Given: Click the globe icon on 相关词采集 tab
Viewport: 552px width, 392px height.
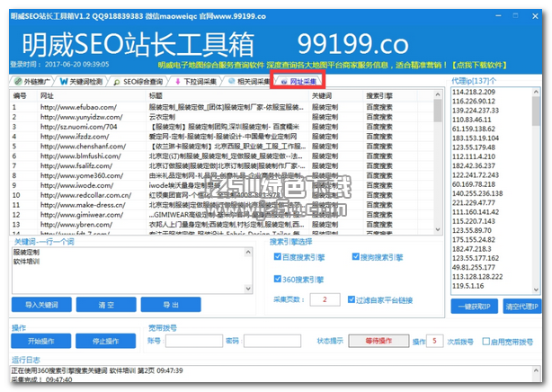Looking at the screenshot, I should pyautogui.click(x=231, y=81).
